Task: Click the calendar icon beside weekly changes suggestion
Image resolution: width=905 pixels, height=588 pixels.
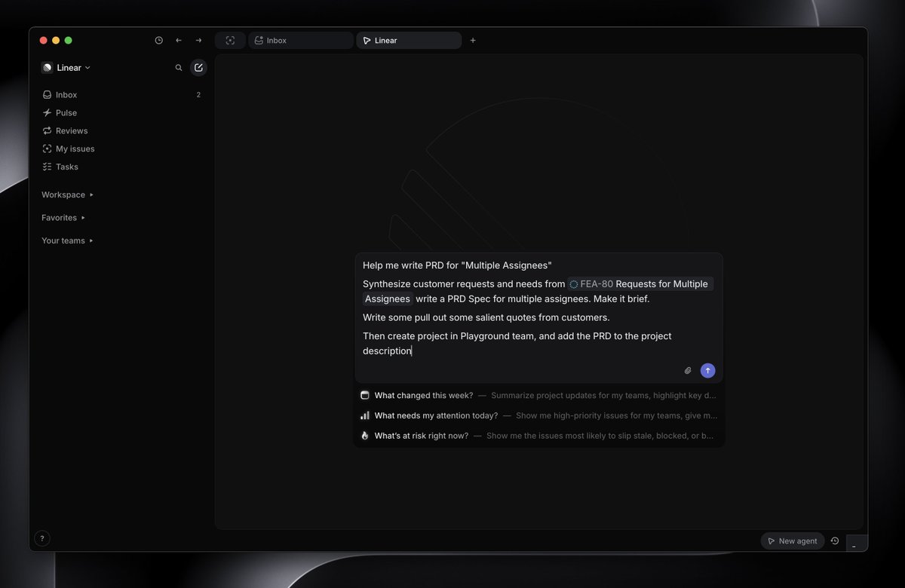Action: pos(365,395)
